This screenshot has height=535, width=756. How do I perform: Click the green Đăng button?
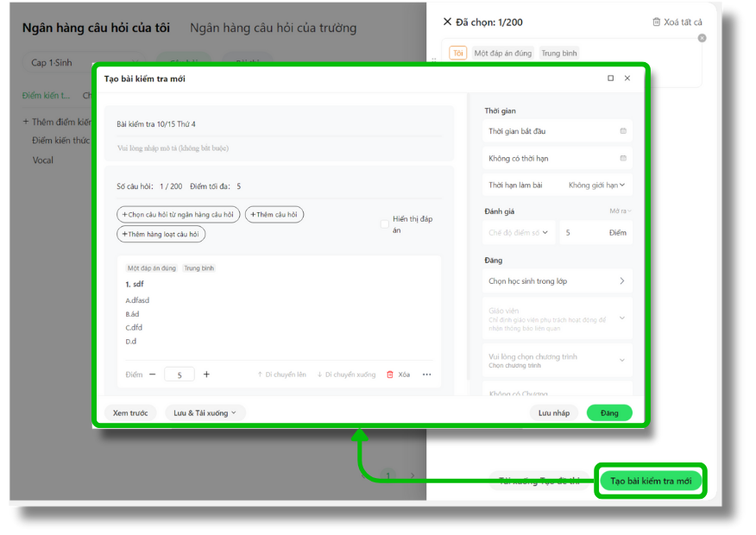pyautogui.click(x=609, y=413)
